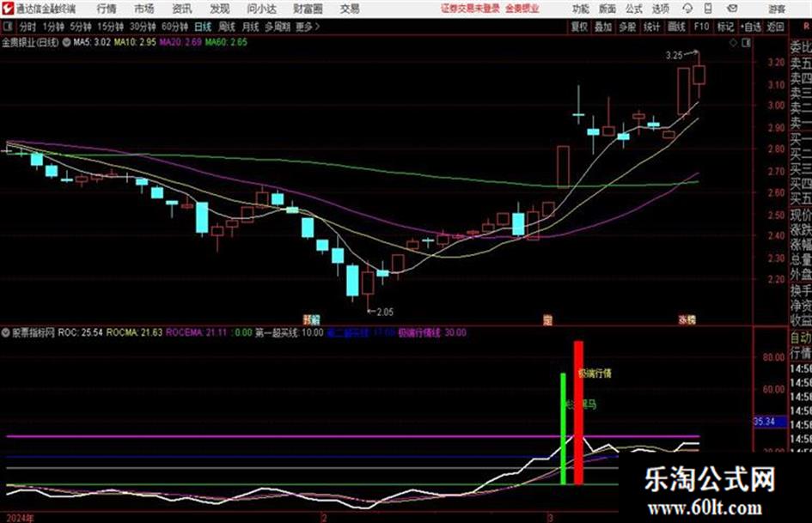Click the mail envelope icon
The height and width of the screenshot is (523, 812).
(732, 9)
